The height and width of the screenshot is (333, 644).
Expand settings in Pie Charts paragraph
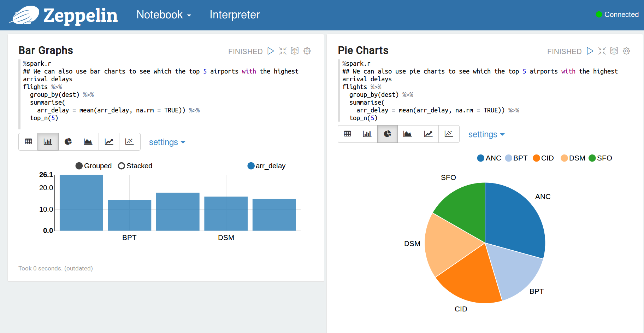tap(486, 134)
